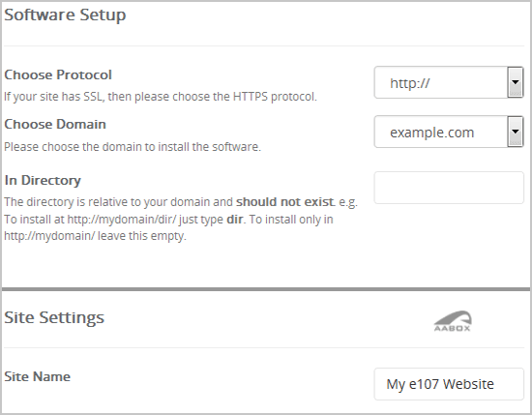Click the Choose Protocol label

(58, 75)
